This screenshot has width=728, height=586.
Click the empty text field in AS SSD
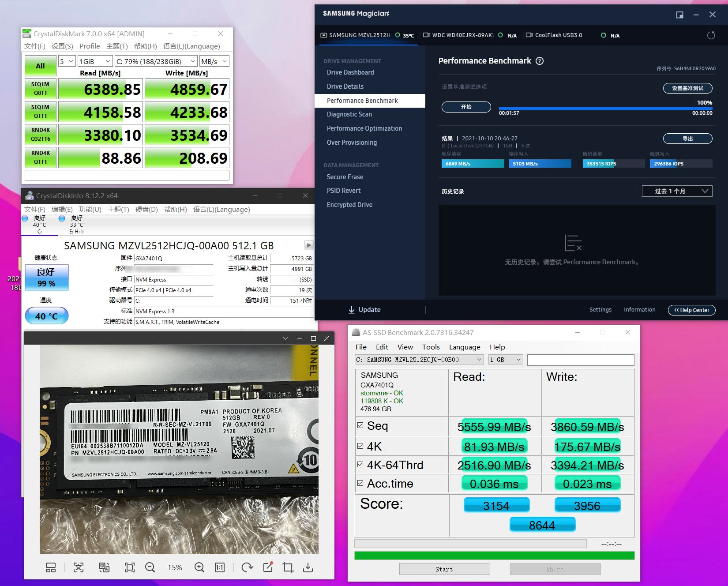click(x=581, y=360)
